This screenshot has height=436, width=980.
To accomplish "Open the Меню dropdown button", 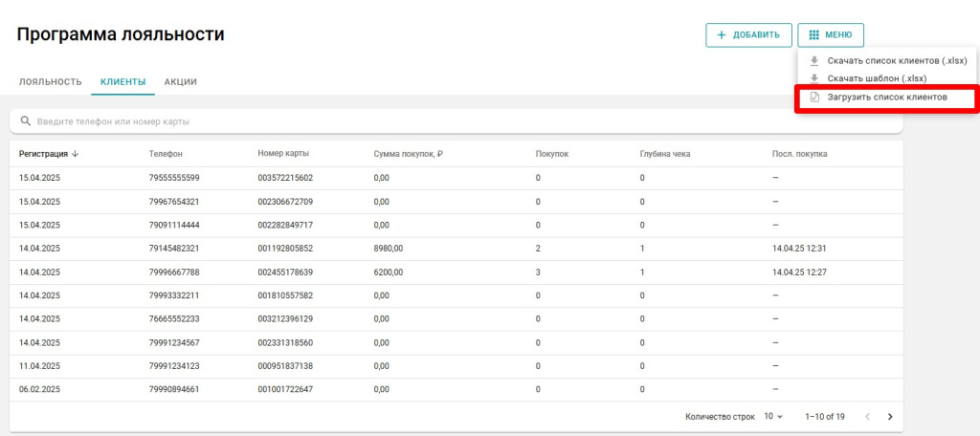I will 830,35.
